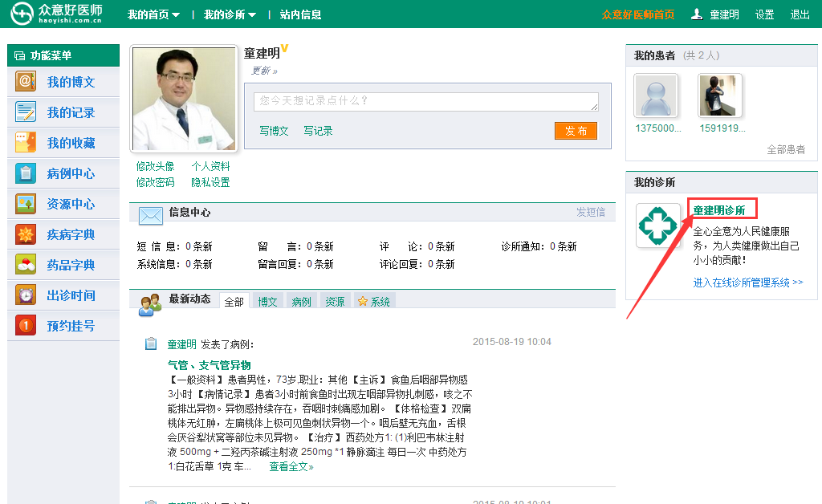Viewport: 822px width, 504px height.
Task: Open the 个人资料 link
Action: tap(211, 166)
